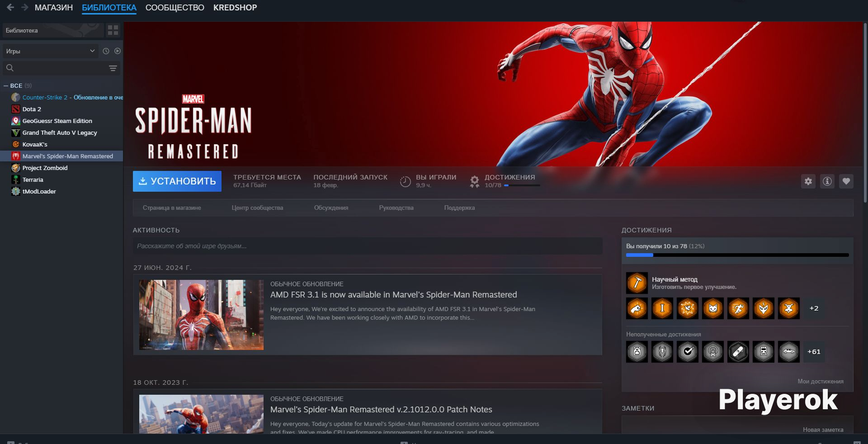Open AMD FSR 3.1 news title
Image resolution: width=868 pixels, height=444 pixels.
[393, 295]
